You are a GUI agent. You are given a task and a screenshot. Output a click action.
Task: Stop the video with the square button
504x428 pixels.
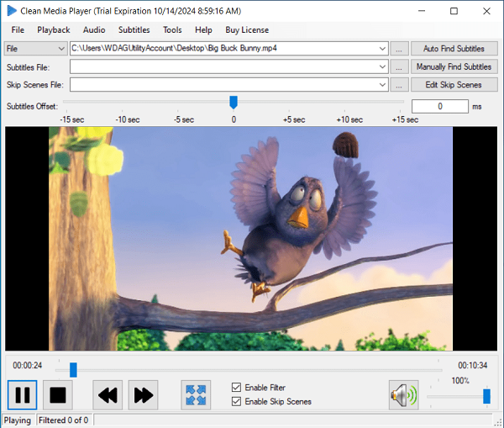click(x=58, y=395)
